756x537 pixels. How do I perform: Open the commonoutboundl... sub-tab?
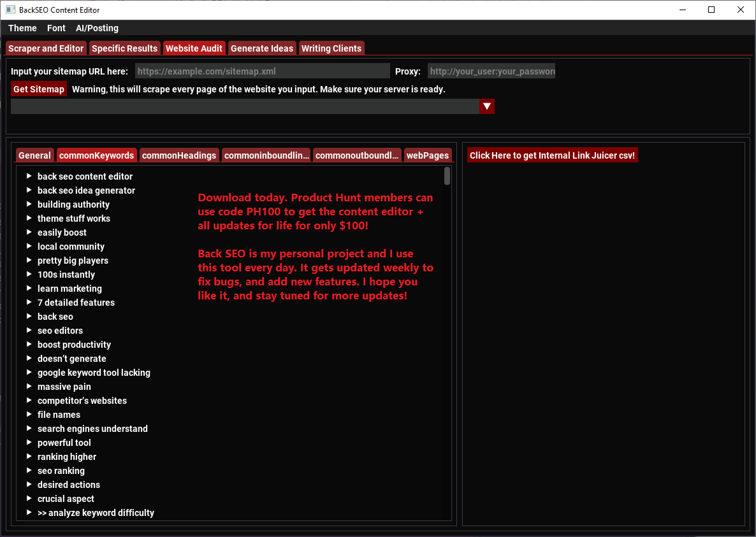[357, 155]
